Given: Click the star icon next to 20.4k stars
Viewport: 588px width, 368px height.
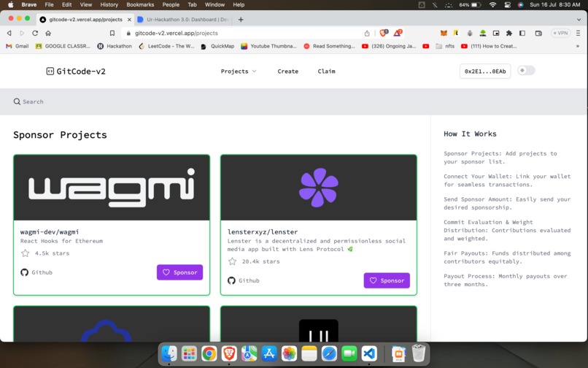Looking at the screenshot, I should pos(232,261).
